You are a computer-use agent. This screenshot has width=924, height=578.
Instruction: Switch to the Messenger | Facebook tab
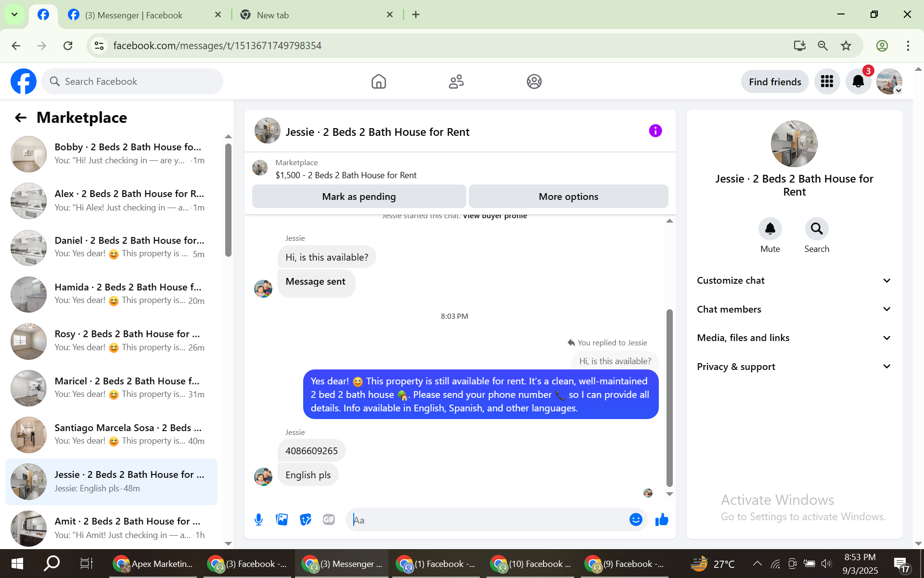(x=143, y=15)
